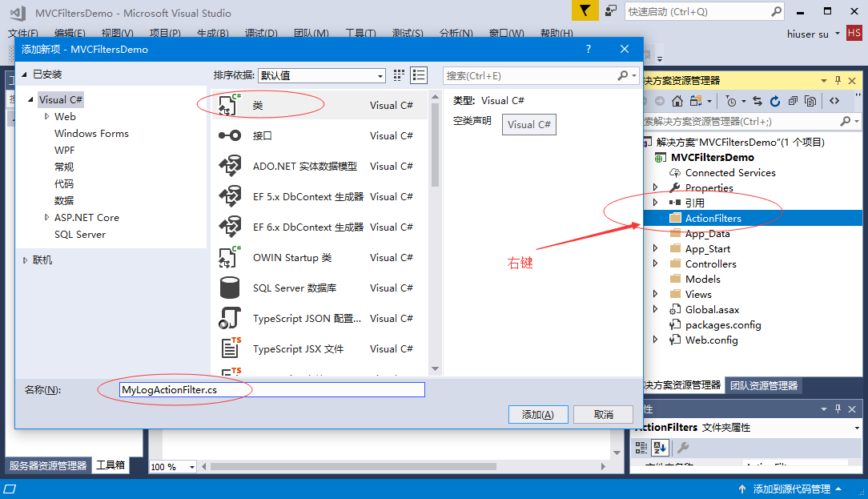868x499 pixels.
Task: Open the 服务器资源管理器 tab
Action: (47, 465)
